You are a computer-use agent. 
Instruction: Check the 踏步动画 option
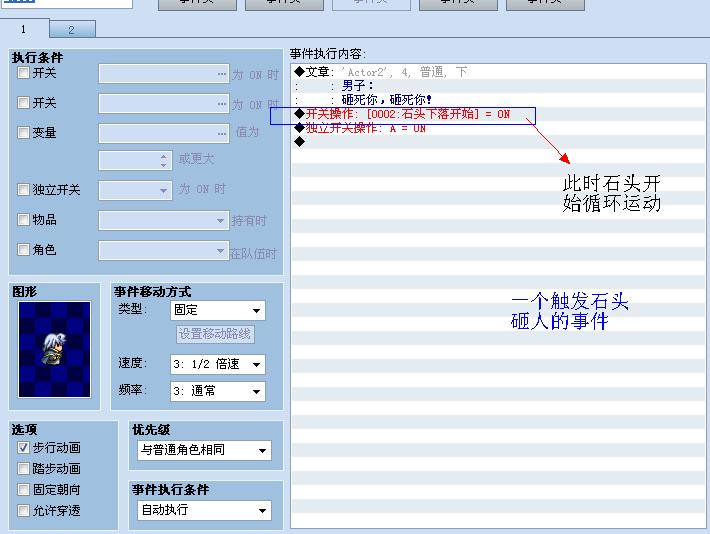click(23, 468)
